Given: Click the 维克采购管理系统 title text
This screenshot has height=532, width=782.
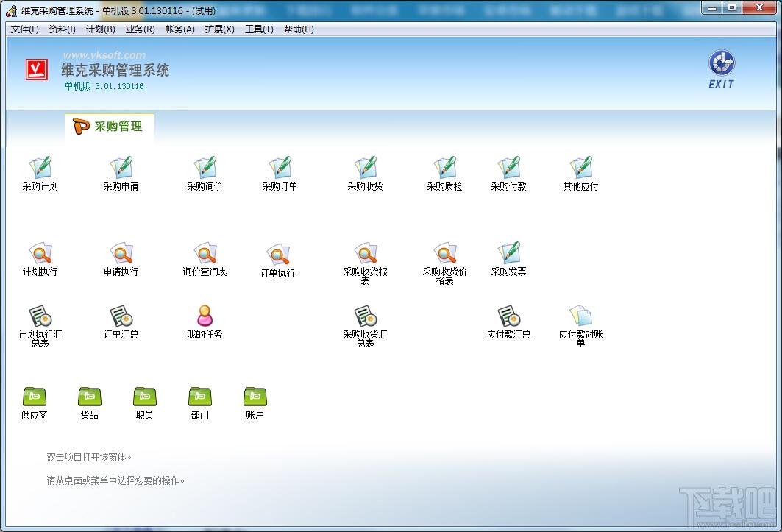Looking at the screenshot, I should pos(115,71).
